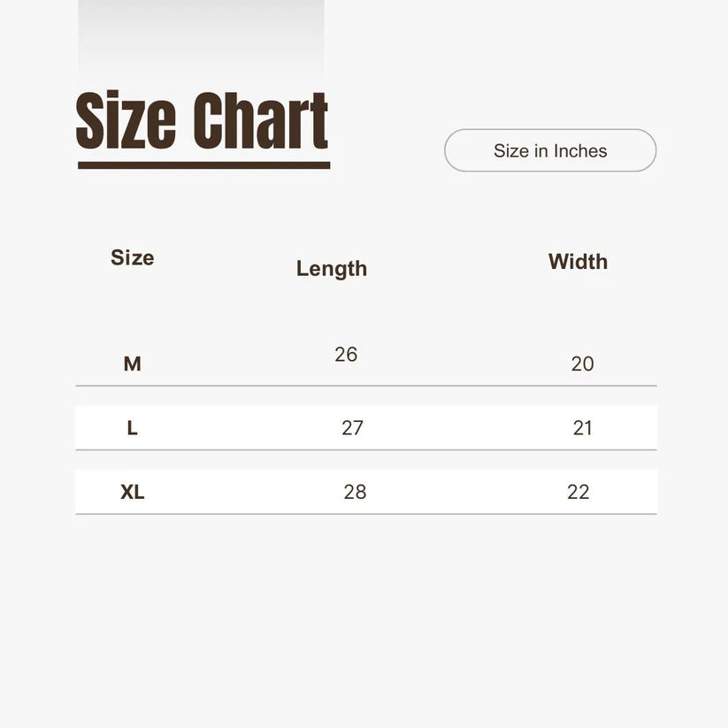The image size is (728, 728).
Task: Select the M size row label
Action: click(x=132, y=364)
